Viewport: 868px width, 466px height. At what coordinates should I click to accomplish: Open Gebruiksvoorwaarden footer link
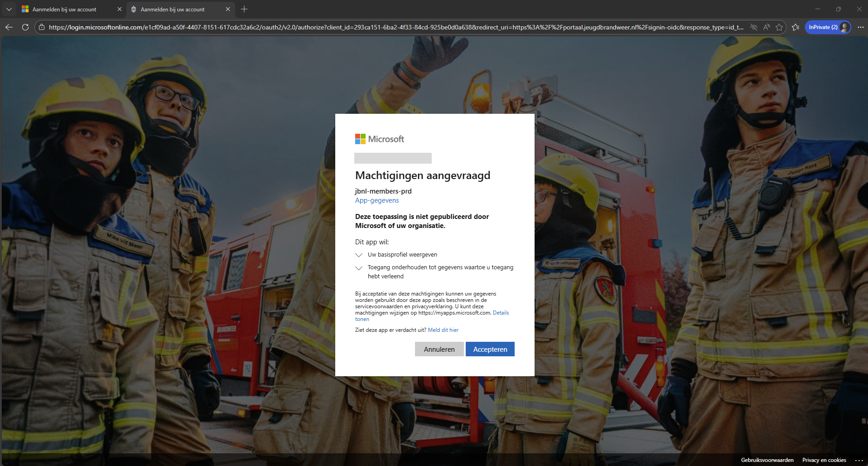(x=767, y=460)
